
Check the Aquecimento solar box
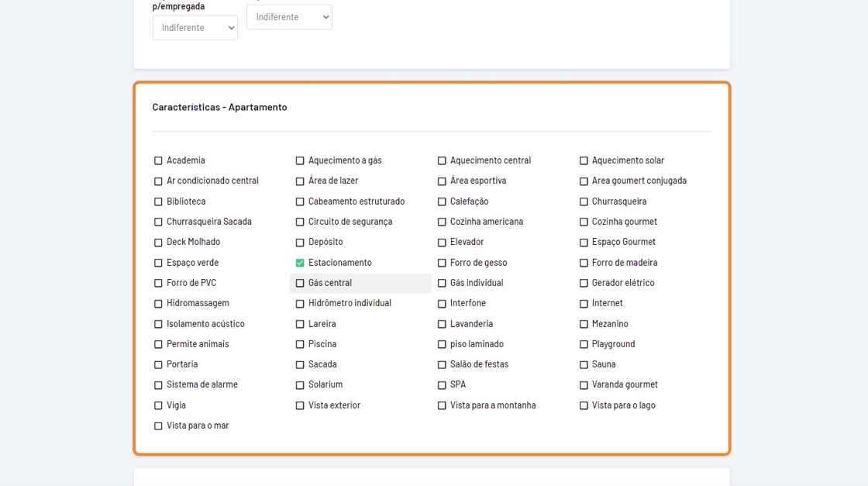[584, 160]
